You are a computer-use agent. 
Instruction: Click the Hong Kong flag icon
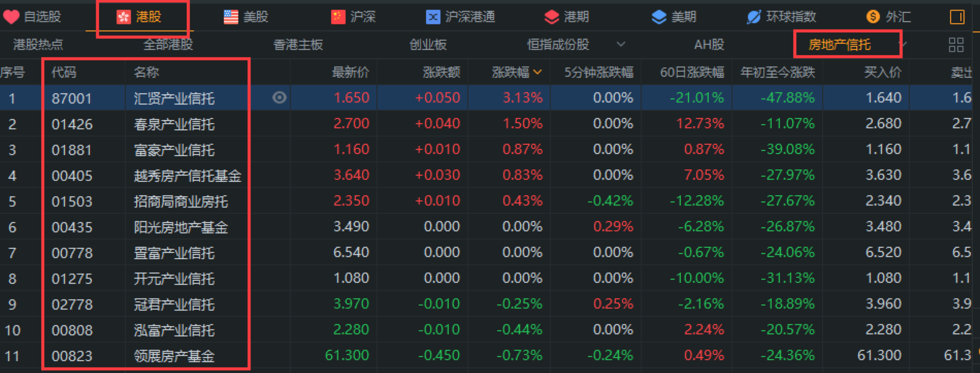(123, 18)
